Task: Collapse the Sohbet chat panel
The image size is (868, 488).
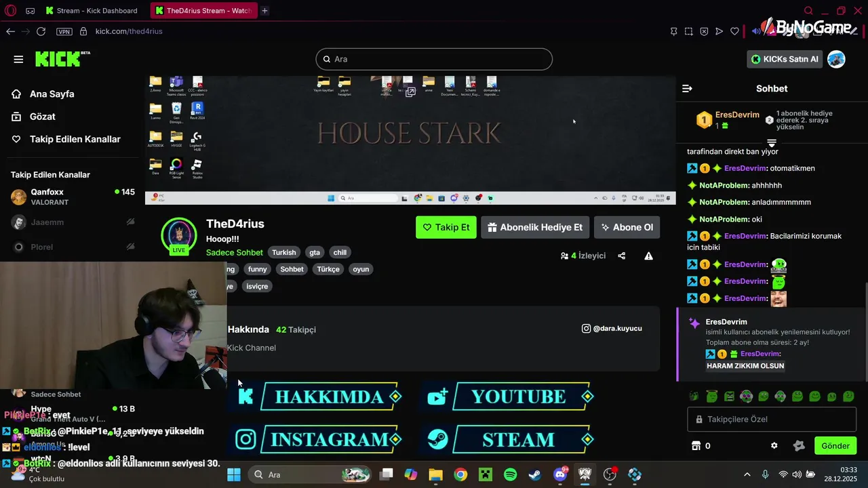Action: pos(687,89)
